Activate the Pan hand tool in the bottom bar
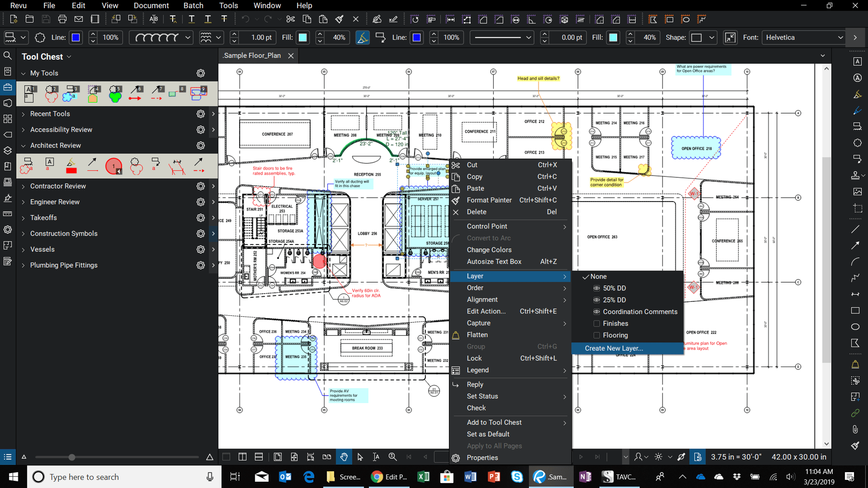868x488 pixels. [344, 457]
